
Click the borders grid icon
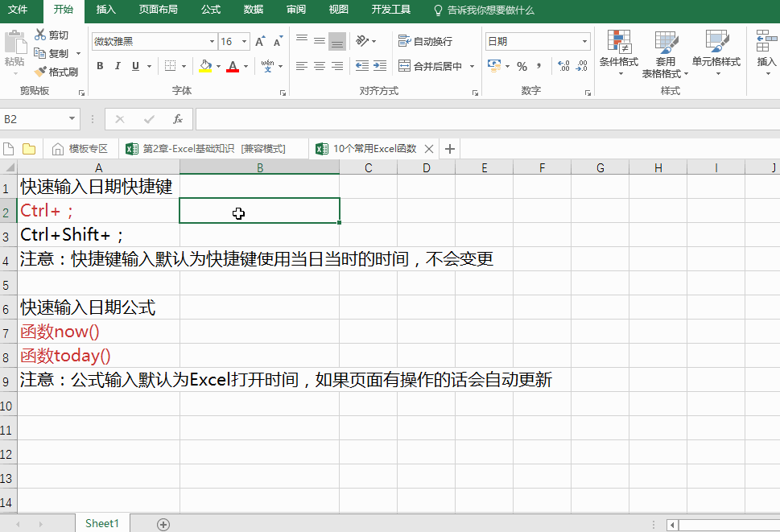pos(170,66)
